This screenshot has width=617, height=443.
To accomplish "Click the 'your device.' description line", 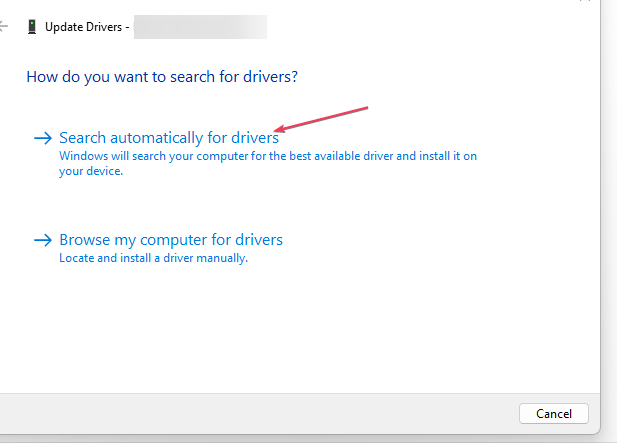I will pos(91,171).
